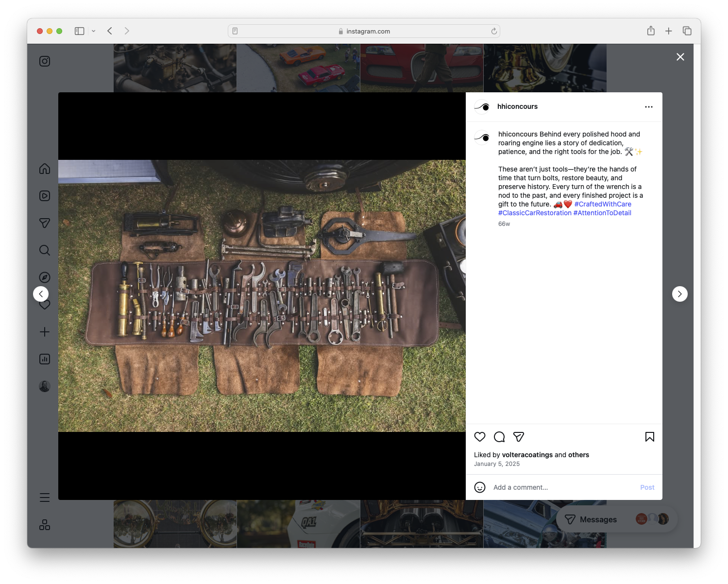Open Direct messages paper plane icon
The image size is (728, 584).
click(44, 223)
